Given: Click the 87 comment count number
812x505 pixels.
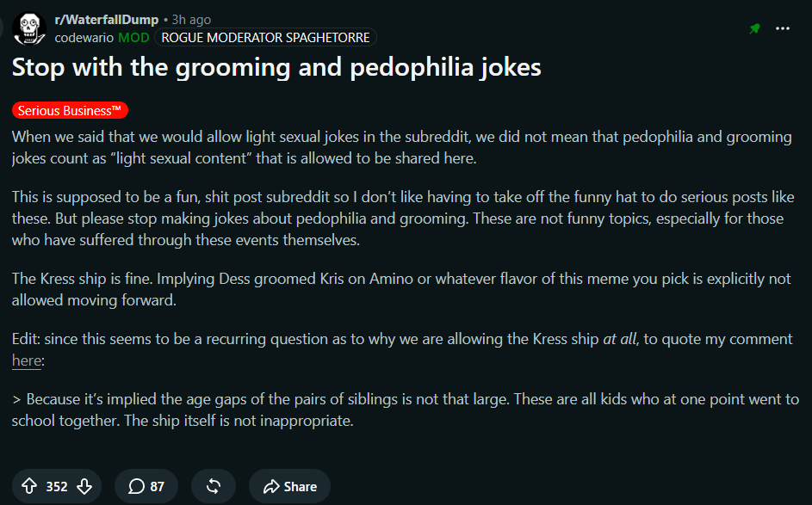Looking at the screenshot, I should coord(158,486).
